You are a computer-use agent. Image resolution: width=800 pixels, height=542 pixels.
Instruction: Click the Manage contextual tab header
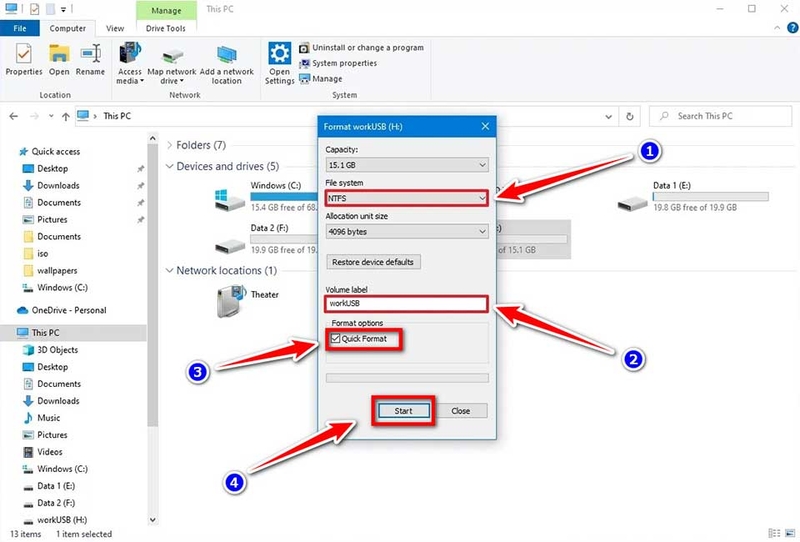point(166,10)
